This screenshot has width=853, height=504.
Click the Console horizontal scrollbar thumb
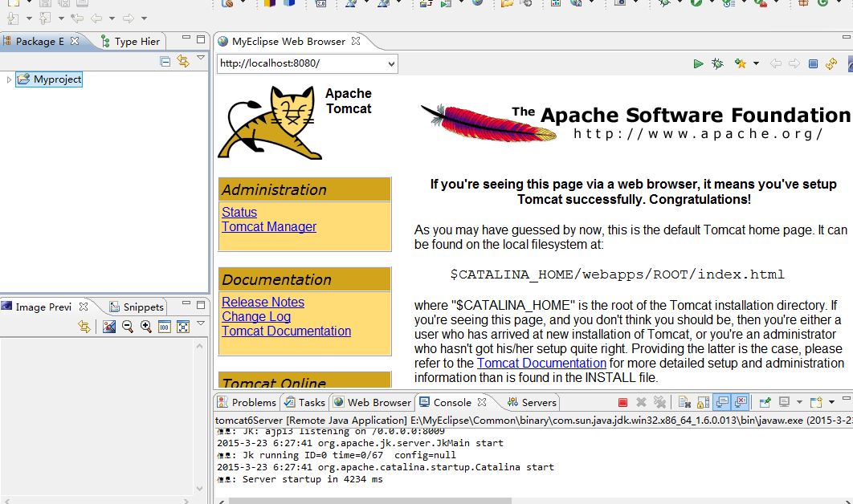click(370, 501)
